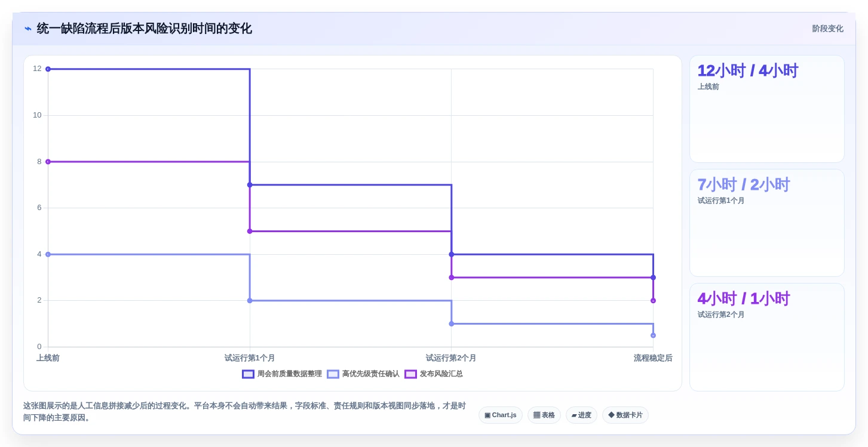Click the y-axis value 8
Screen dimensions: 868x447
coord(39,162)
